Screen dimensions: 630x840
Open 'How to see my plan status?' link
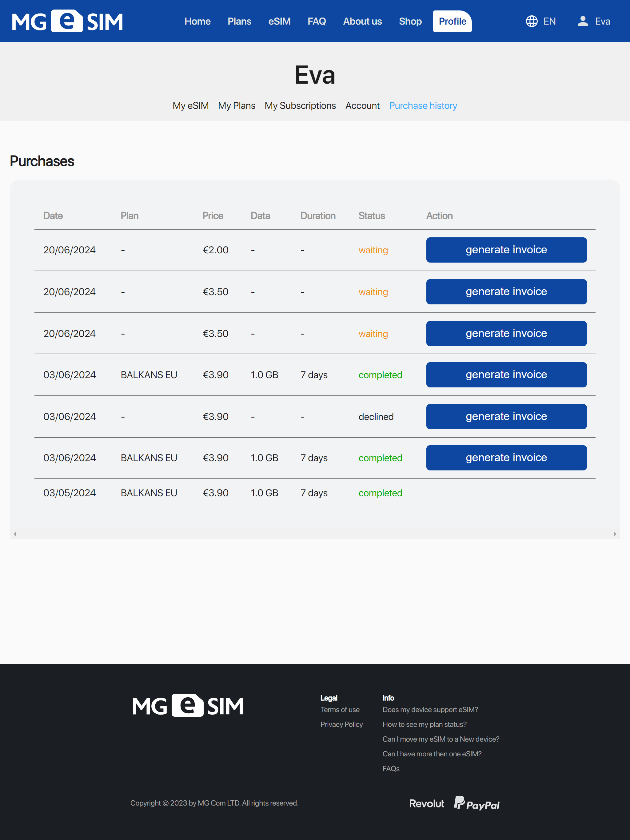[x=425, y=724]
